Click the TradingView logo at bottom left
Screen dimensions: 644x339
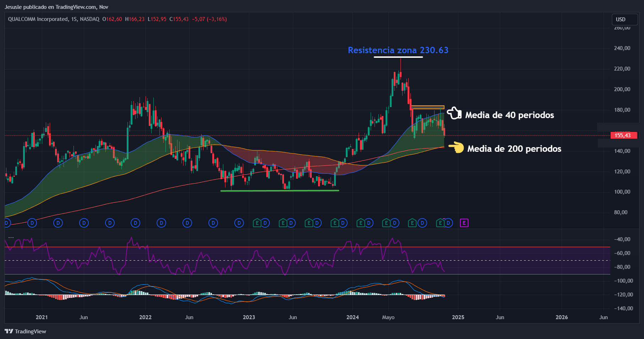(x=25, y=331)
